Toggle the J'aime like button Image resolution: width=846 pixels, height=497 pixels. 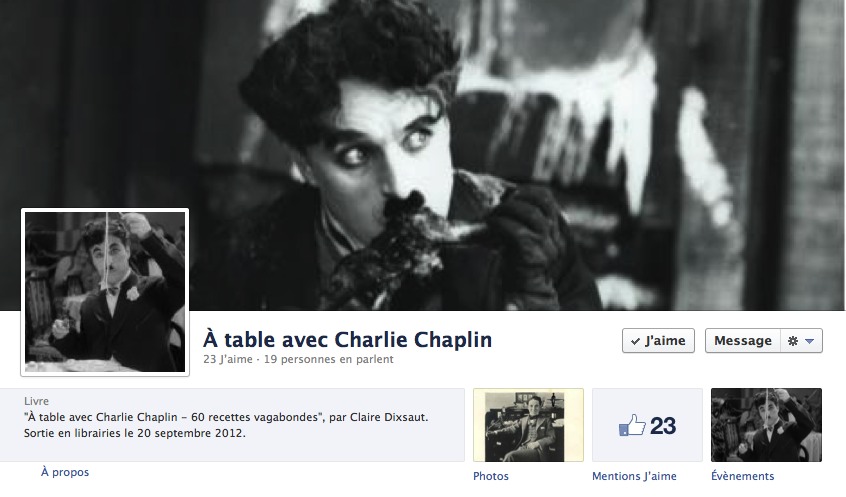pyautogui.click(x=658, y=341)
